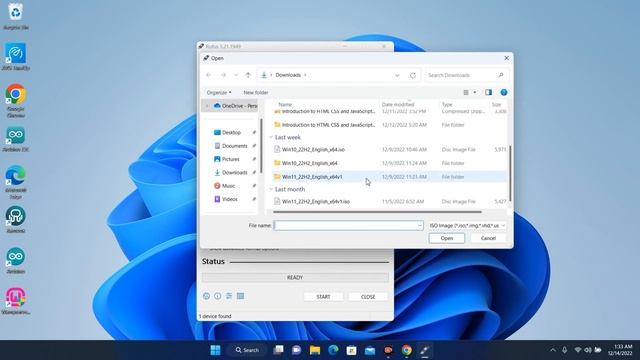The image size is (640, 360).
Task: Sort by the Type column header
Action: click(x=447, y=104)
